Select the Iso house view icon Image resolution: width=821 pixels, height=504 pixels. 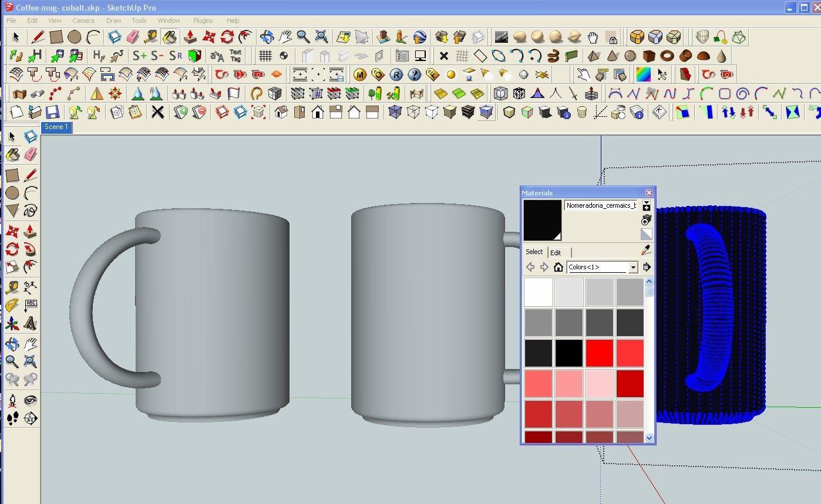(281, 111)
